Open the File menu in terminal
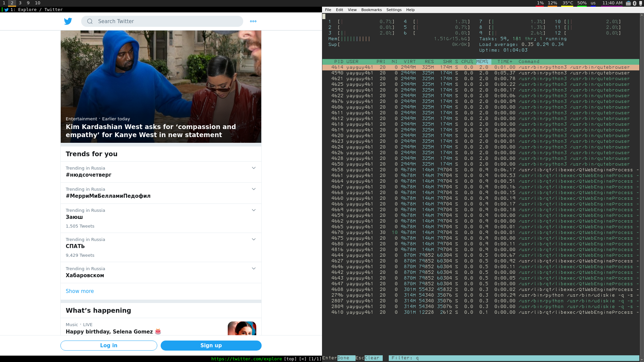Image resolution: width=644 pixels, height=362 pixels. click(x=328, y=10)
